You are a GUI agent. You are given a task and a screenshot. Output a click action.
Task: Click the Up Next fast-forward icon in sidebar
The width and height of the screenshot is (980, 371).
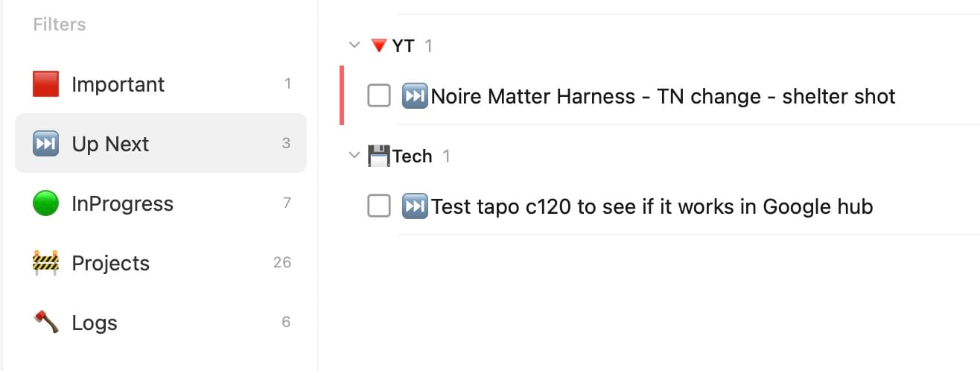click(x=45, y=144)
